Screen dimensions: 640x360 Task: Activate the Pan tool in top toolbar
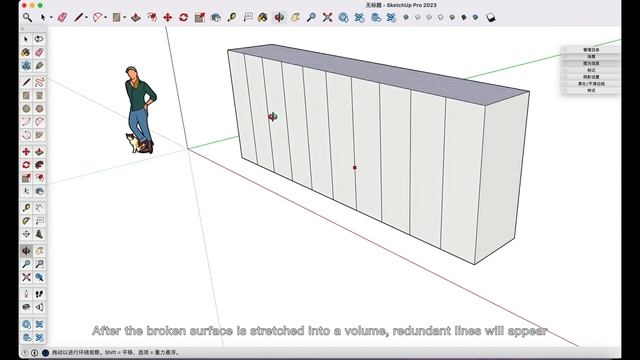[x=296, y=17]
